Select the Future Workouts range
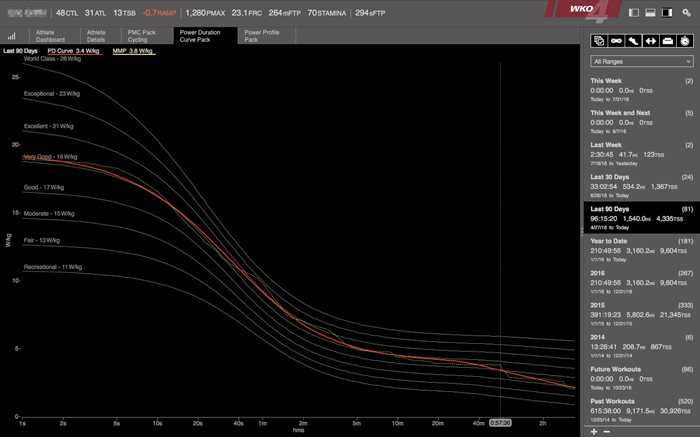Viewport: 700px width, 437px height. tap(642, 379)
